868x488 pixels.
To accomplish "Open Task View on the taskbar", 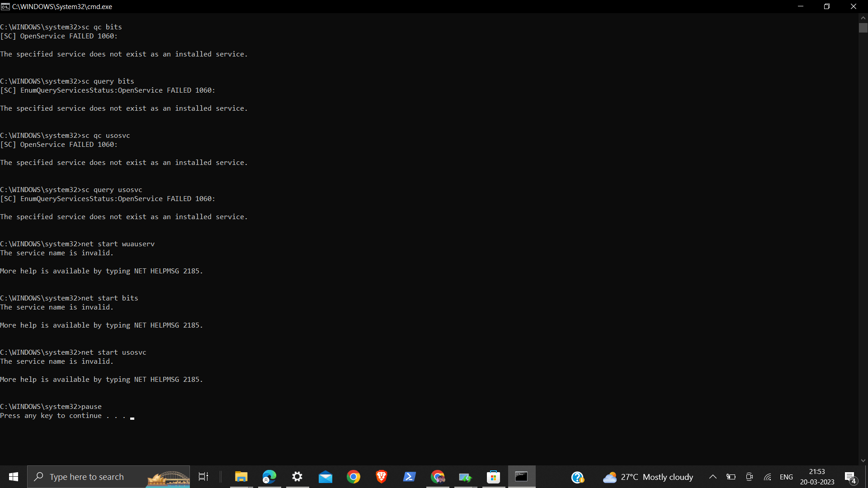I will (203, 477).
